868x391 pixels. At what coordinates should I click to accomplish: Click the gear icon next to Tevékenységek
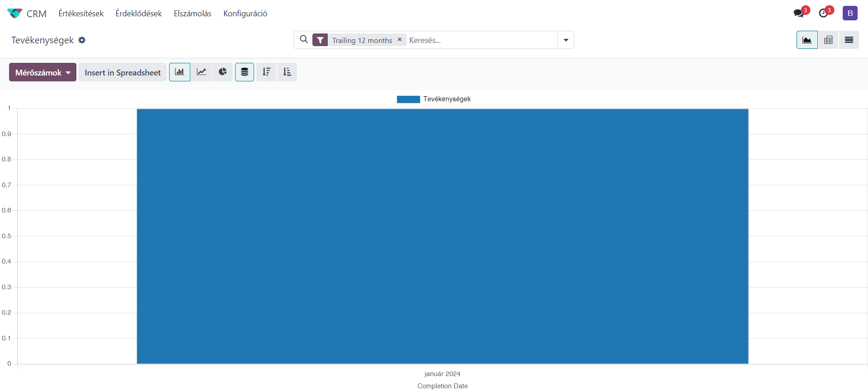[x=82, y=40]
